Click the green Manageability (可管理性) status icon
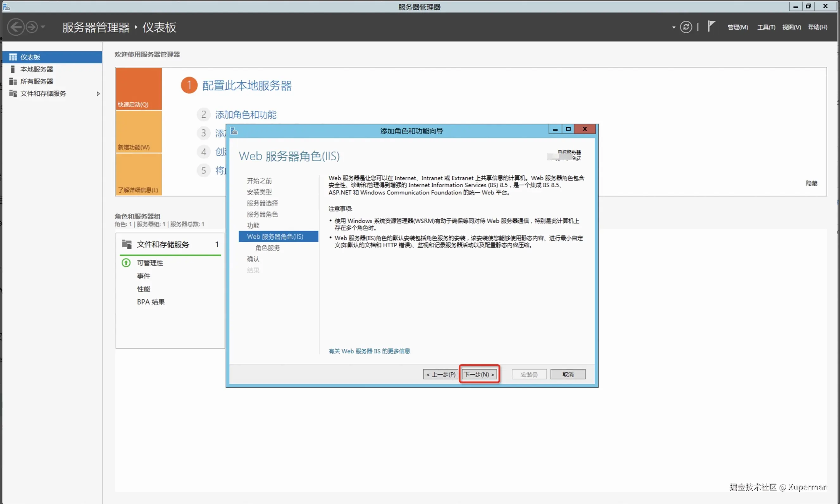The height and width of the screenshot is (504, 840). click(126, 263)
